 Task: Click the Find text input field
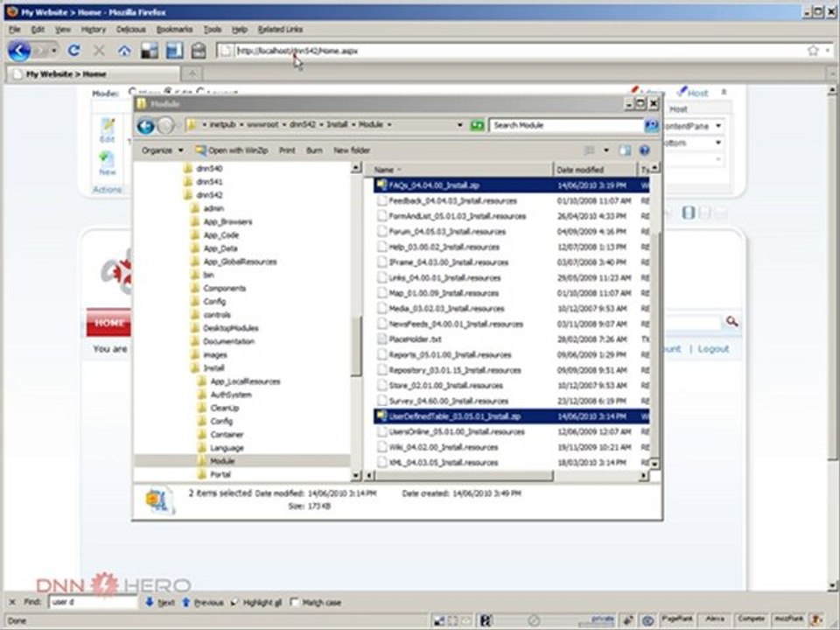94,602
